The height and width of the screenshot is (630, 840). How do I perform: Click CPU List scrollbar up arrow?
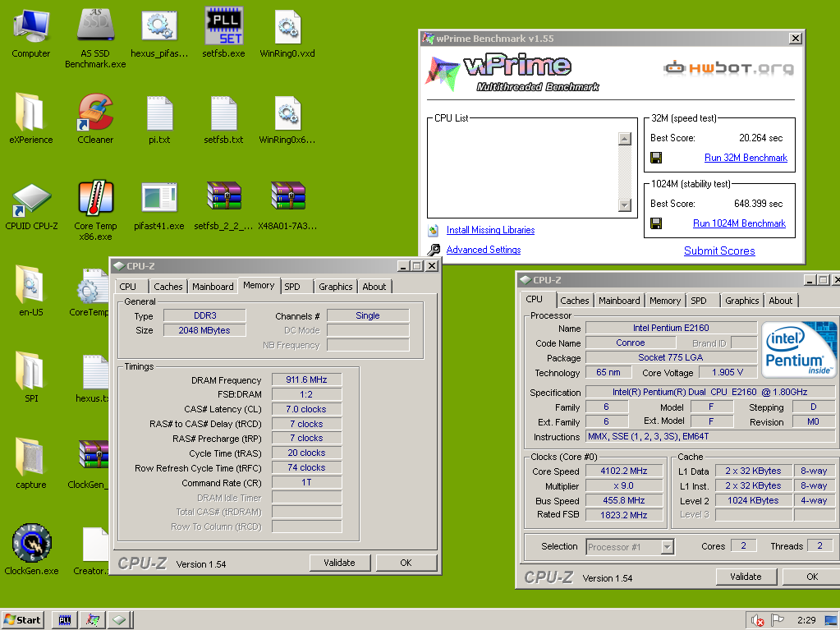pyautogui.click(x=625, y=139)
